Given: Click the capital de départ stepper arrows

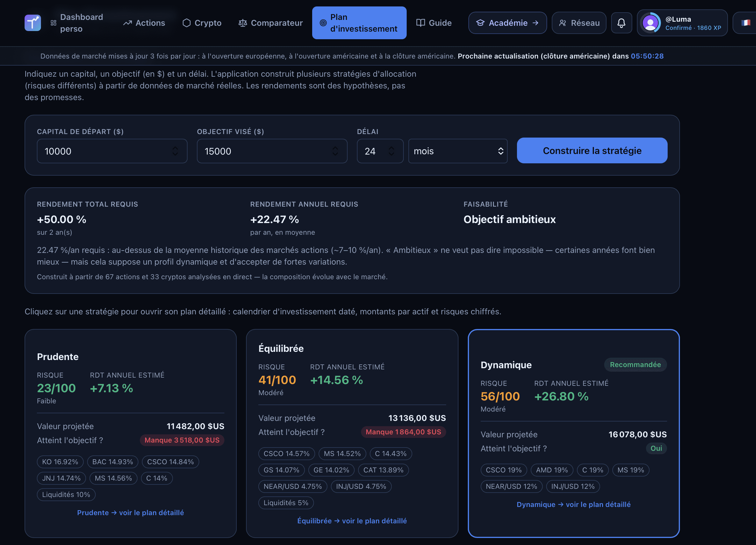Looking at the screenshot, I should coord(175,151).
